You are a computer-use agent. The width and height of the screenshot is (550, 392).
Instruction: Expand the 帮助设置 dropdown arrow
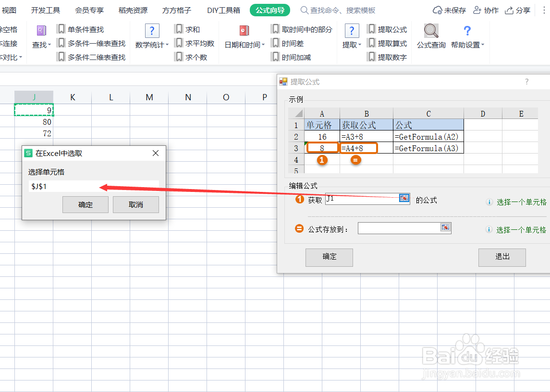tap(483, 45)
